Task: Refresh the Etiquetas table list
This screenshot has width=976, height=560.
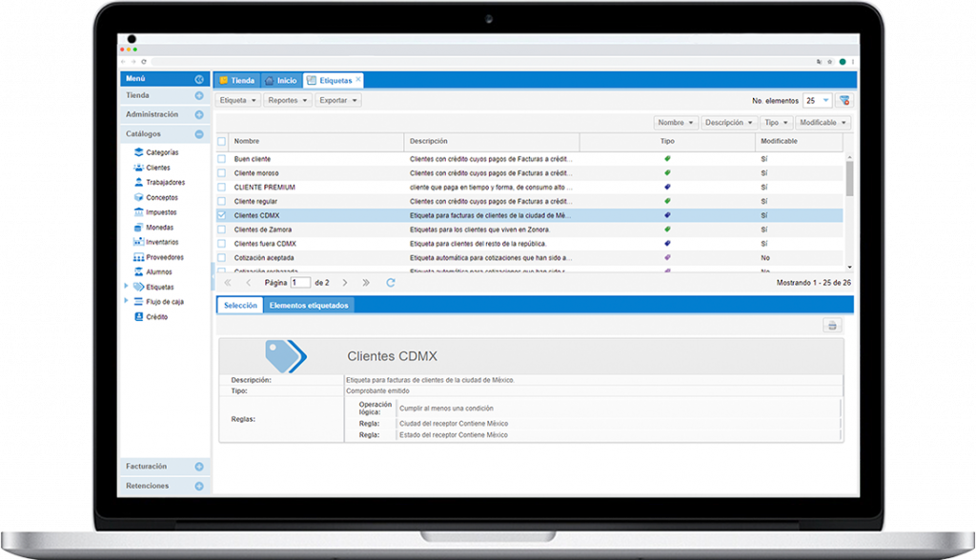Action: pos(391,283)
